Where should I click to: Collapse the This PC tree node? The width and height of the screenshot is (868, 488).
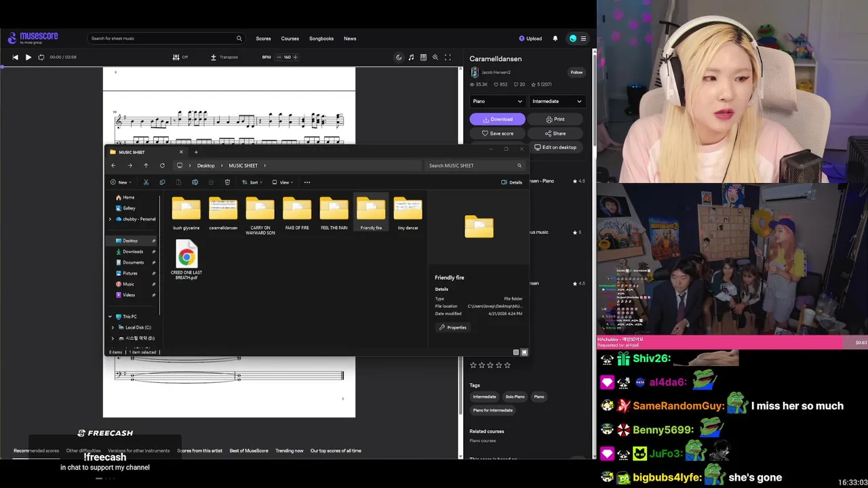pyautogui.click(x=110, y=317)
